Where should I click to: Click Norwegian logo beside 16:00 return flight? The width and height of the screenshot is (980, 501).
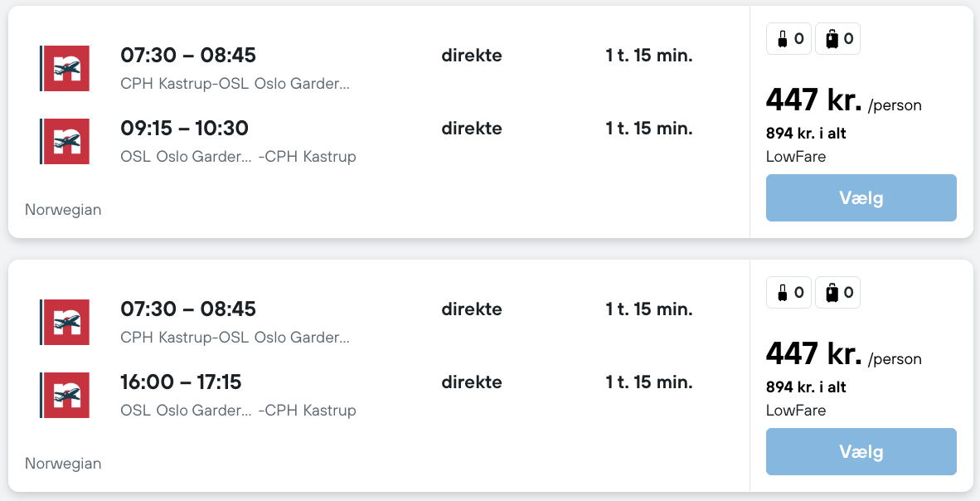coord(65,395)
